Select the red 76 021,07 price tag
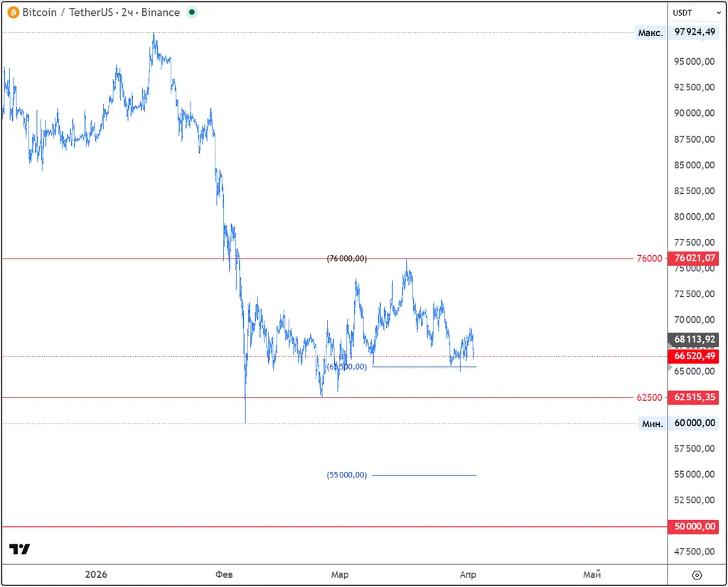 695,259
